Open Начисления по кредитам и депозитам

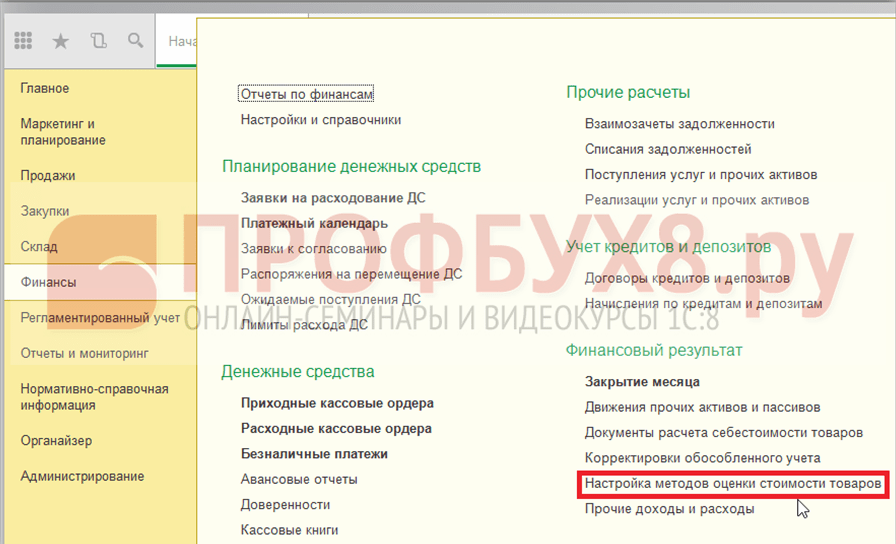coord(703,303)
